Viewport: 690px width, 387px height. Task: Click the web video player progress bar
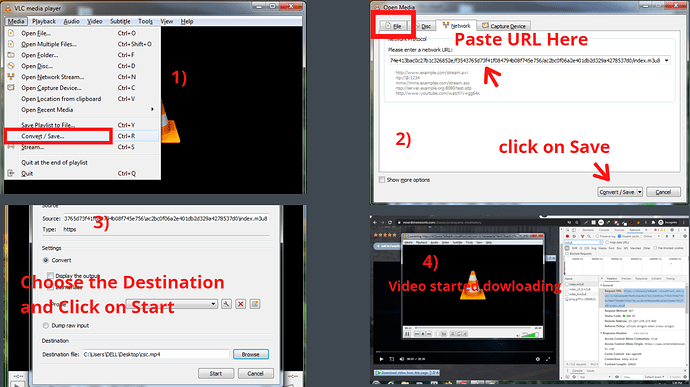[x=464, y=352]
